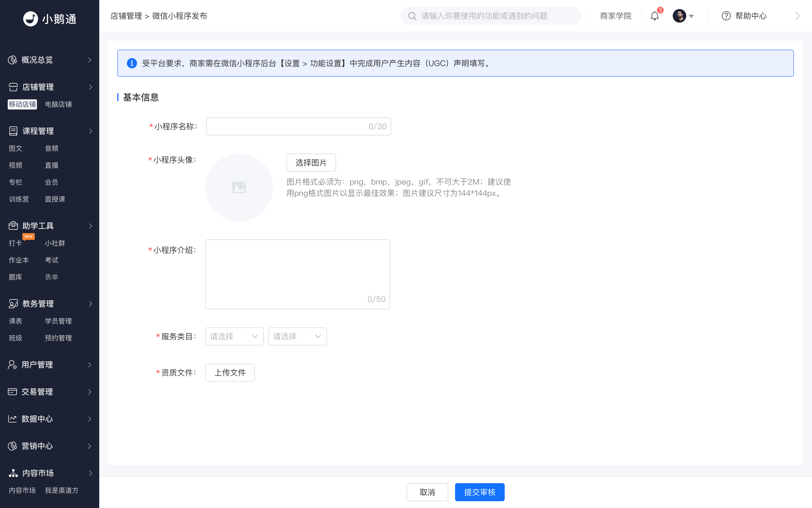This screenshot has width=812, height=508.
Task: Click the user avatar picture
Action: (679, 16)
